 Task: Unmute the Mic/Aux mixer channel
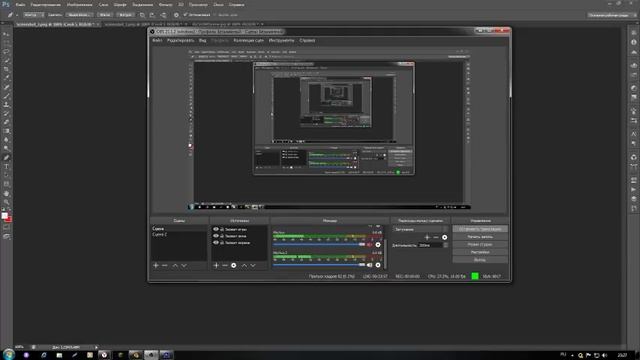click(x=369, y=245)
